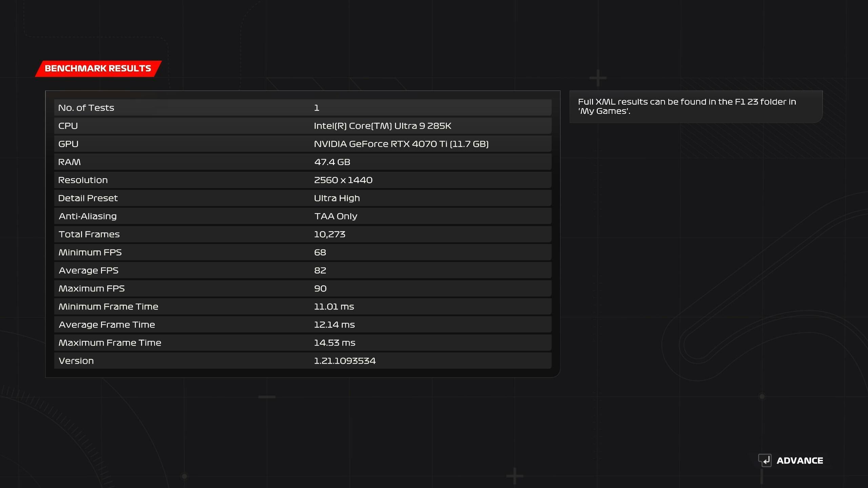Click 'NVIDIA GeForce RTX 4070 Ti' value
This screenshot has width=868, height=488.
pyautogui.click(x=401, y=144)
